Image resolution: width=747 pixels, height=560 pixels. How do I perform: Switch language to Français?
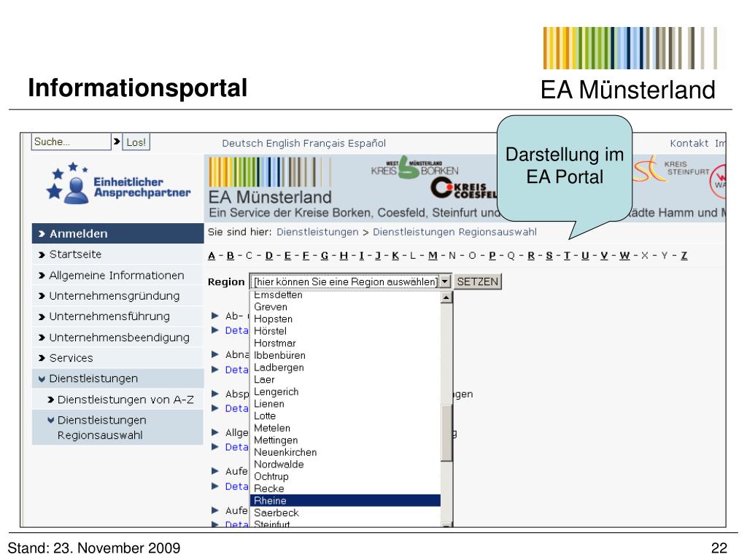[x=323, y=144]
